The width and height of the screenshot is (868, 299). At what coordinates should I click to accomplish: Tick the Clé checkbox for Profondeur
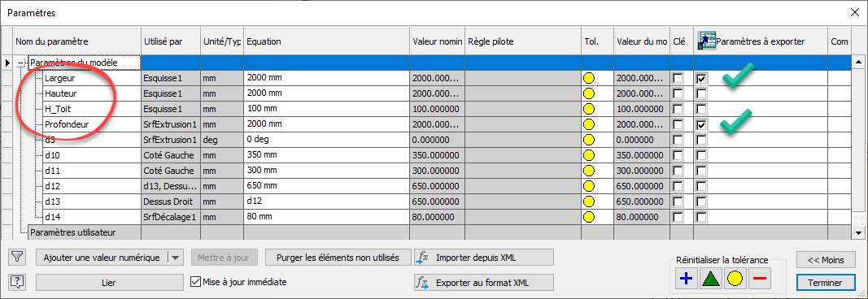tap(678, 125)
